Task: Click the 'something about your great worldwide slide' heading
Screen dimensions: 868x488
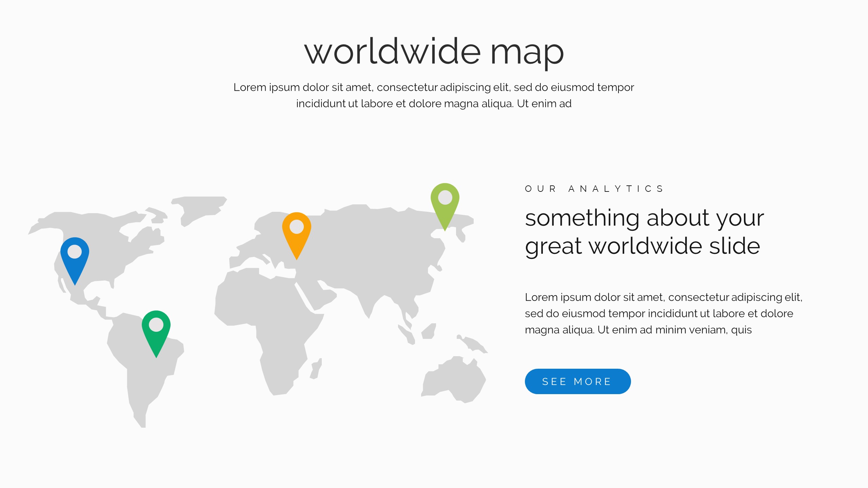Action: pos(644,231)
